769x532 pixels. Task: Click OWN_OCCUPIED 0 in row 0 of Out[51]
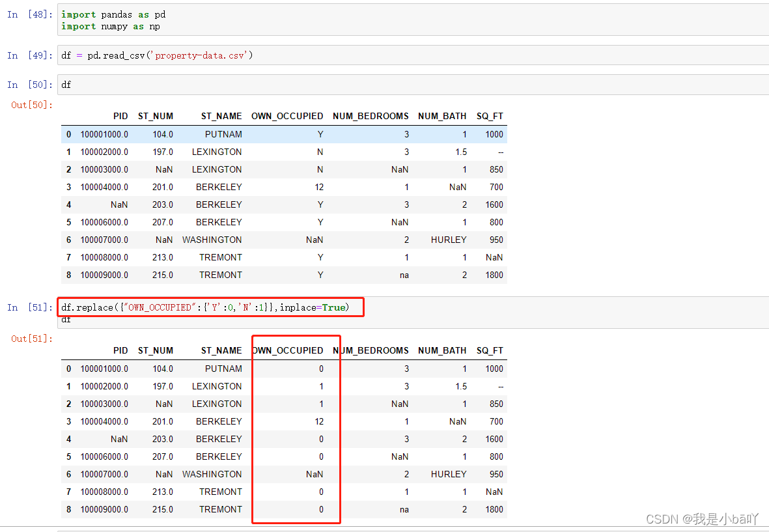321,369
